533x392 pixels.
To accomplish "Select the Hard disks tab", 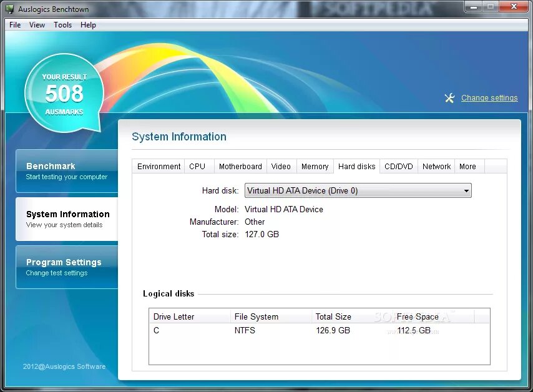I will 356,166.
